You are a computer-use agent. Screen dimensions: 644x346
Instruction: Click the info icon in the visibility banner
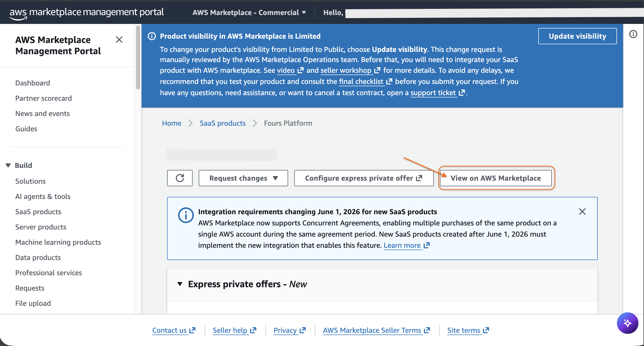152,36
